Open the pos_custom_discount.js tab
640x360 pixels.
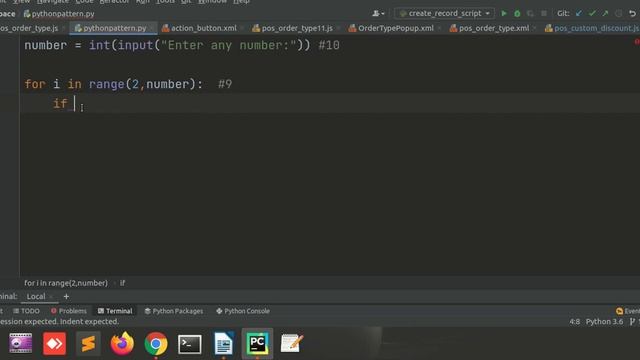592,28
